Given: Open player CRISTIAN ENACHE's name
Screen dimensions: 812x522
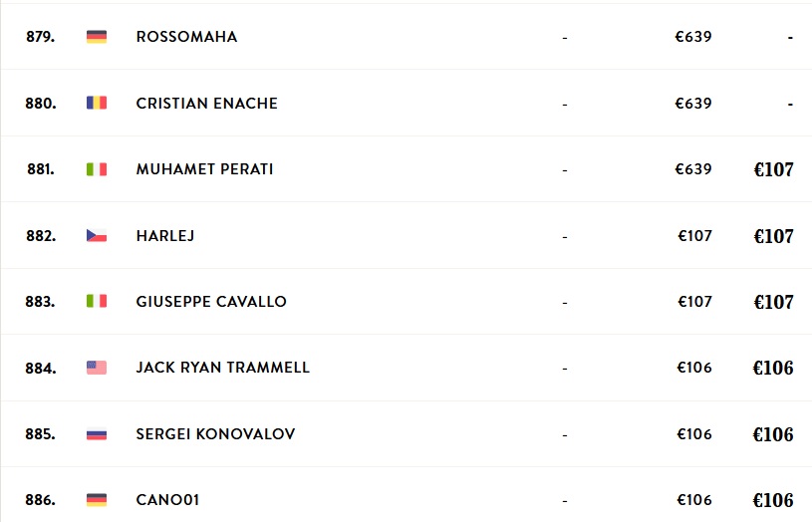Looking at the screenshot, I should tap(206, 103).
